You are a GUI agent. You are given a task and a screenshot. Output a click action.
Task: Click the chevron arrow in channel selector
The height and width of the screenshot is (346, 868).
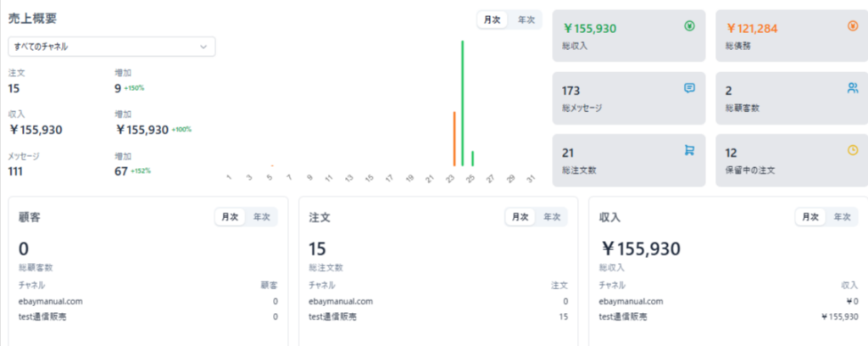pos(203,47)
